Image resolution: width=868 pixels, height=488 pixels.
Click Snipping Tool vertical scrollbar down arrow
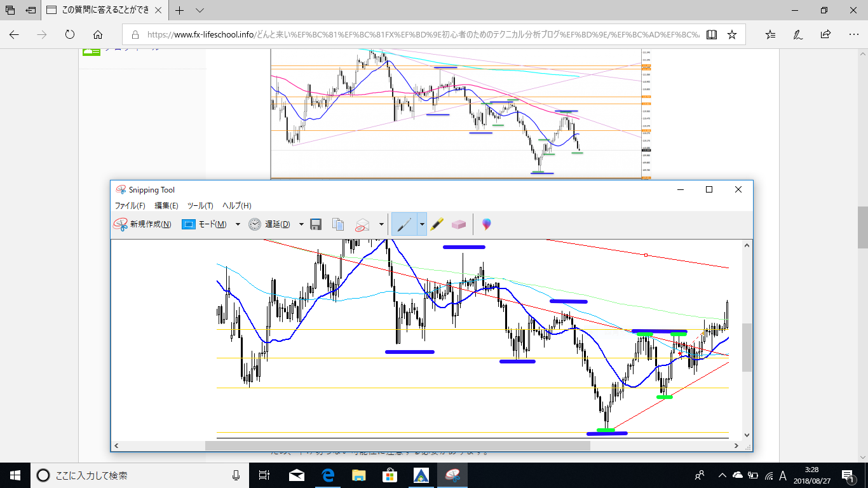747,435
